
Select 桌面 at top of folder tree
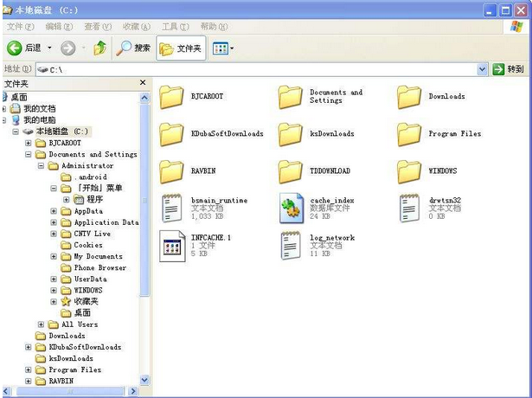click(19, 98)
